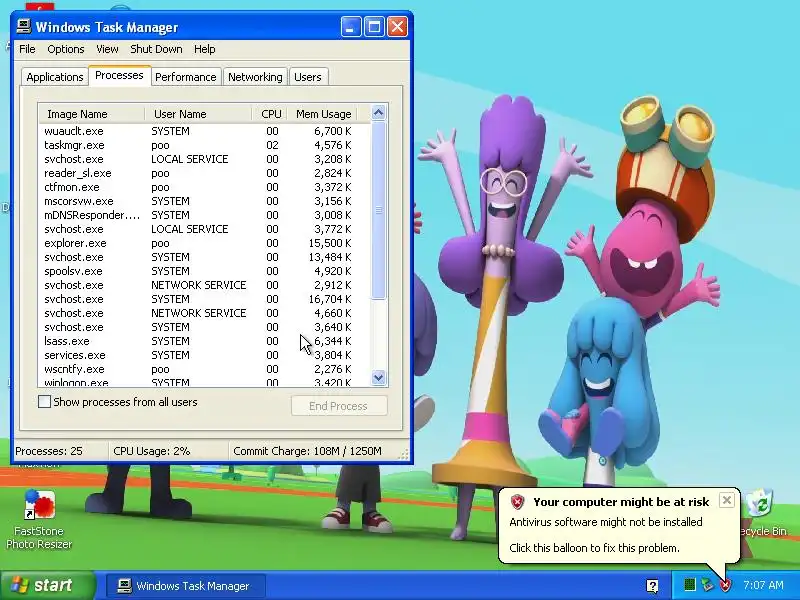Select the services.exe process
This screenshot has height=600, width=800.
pyautogui.click(x=204, y=355)
